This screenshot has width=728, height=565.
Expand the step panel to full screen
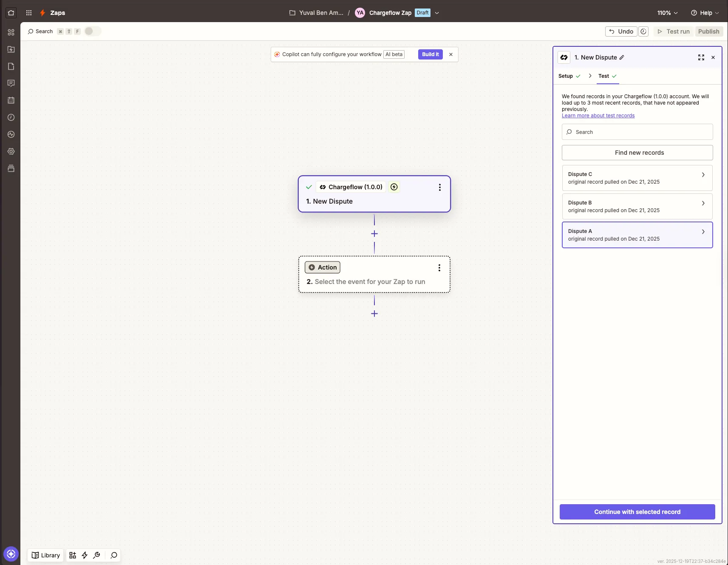(701, 57)
